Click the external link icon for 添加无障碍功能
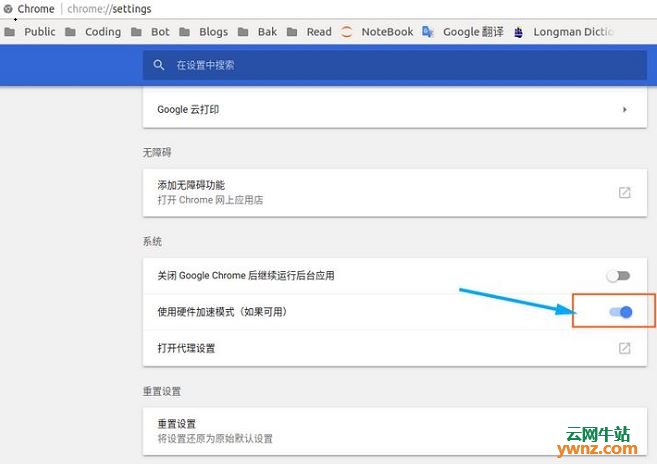The width and height of the screenshot is (657, 464). 624,192
